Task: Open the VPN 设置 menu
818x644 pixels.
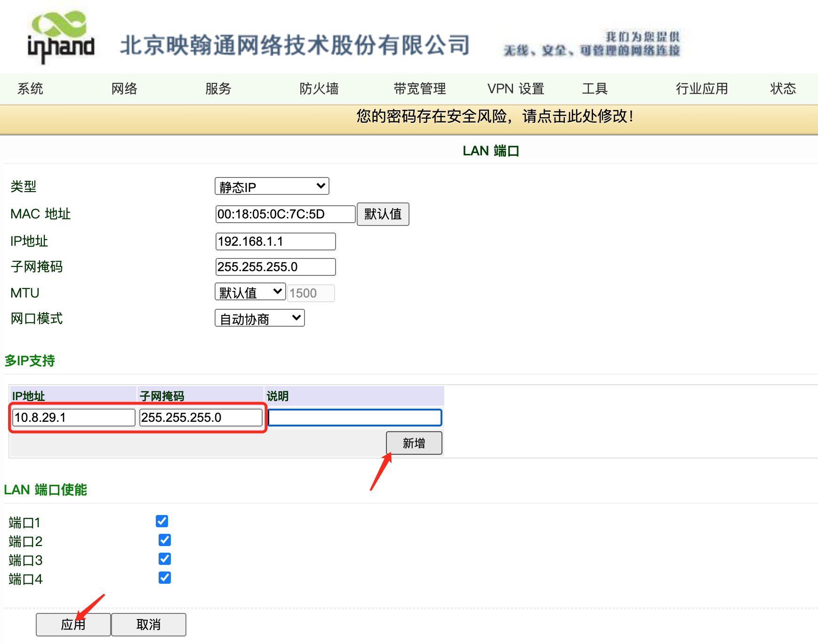Action: 515,89
